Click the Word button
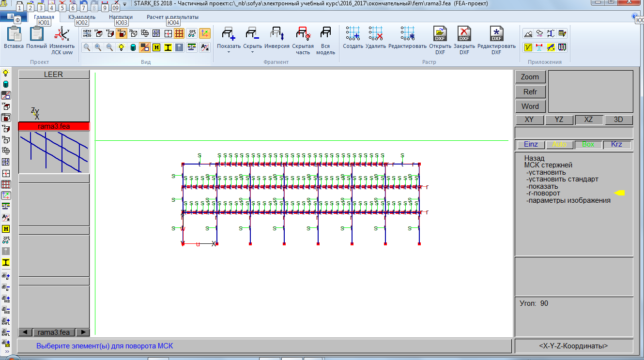 [530, 106]
